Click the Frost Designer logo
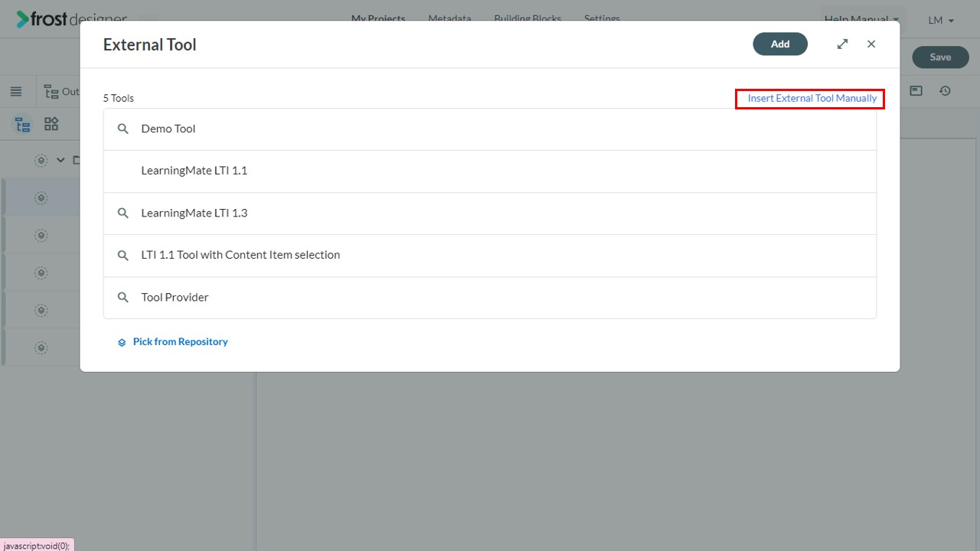The image size is (980, 551). 72,18
